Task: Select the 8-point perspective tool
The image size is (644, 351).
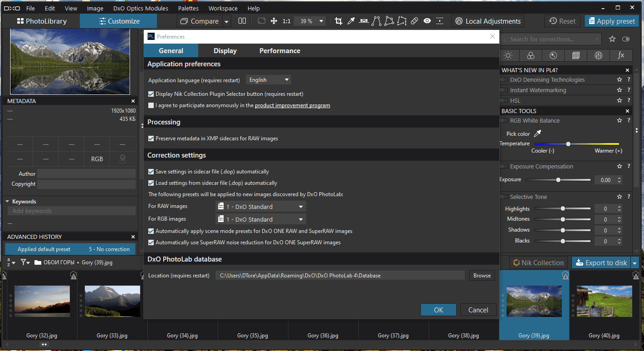Action: click(402, 21)
